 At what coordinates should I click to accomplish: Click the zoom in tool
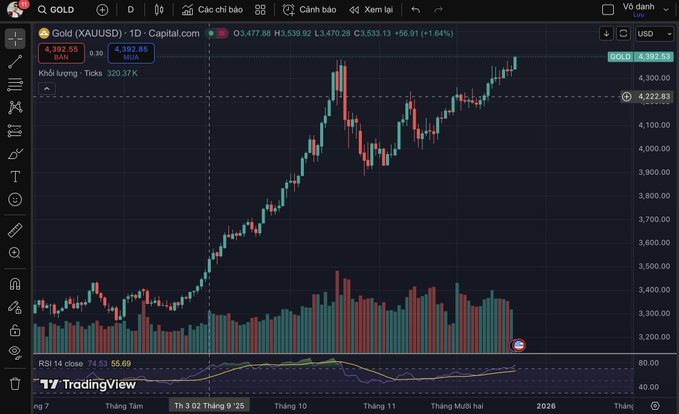tap(15, 254)
